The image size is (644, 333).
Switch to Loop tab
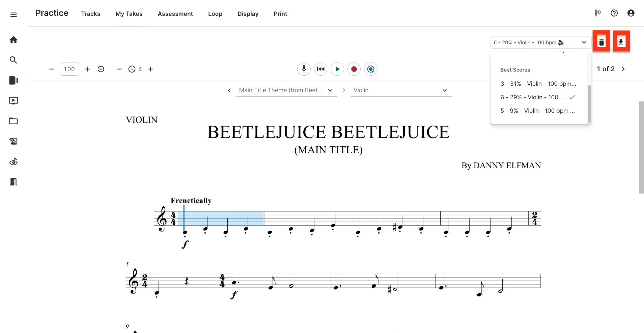pos(215,14)
